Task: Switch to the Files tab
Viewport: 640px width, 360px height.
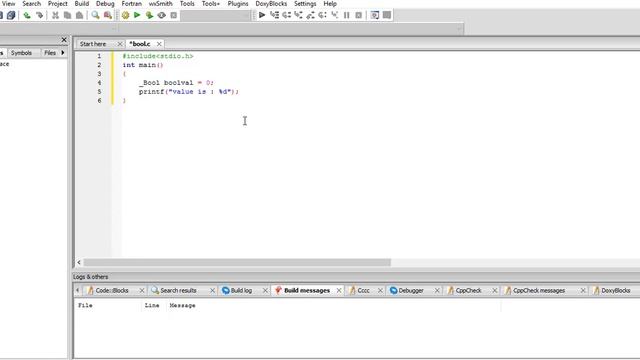Action: [x=50, y=53]
